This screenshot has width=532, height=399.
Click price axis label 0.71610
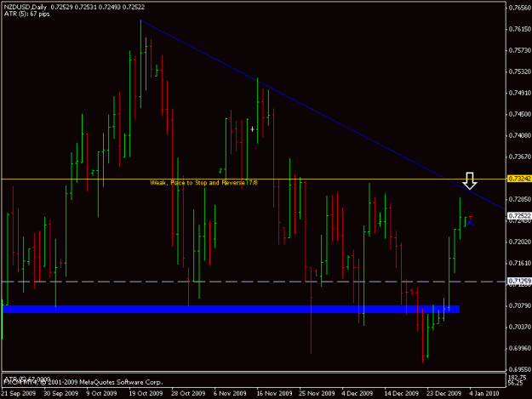click(520, 263)
